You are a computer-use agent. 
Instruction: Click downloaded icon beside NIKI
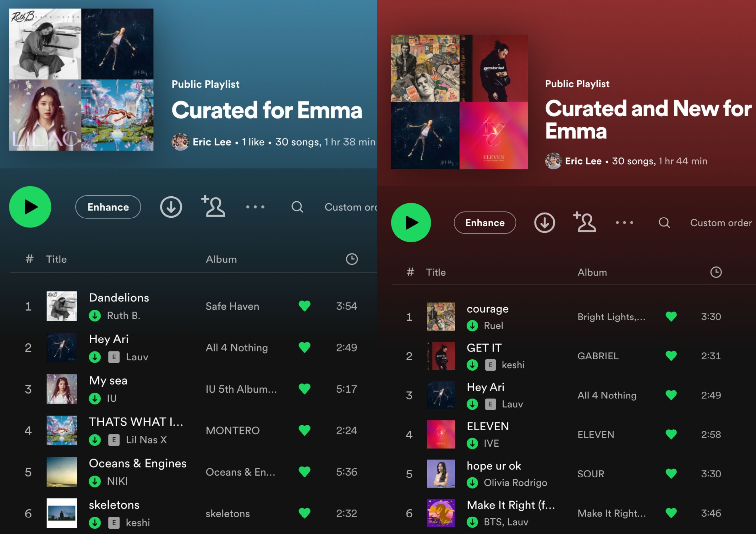point(95,481)
